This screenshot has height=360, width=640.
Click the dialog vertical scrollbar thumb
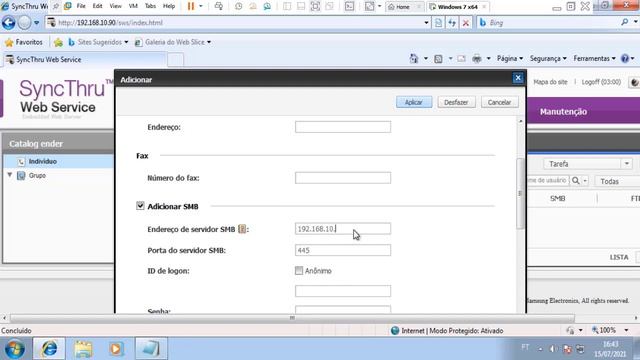coord(520,193)
